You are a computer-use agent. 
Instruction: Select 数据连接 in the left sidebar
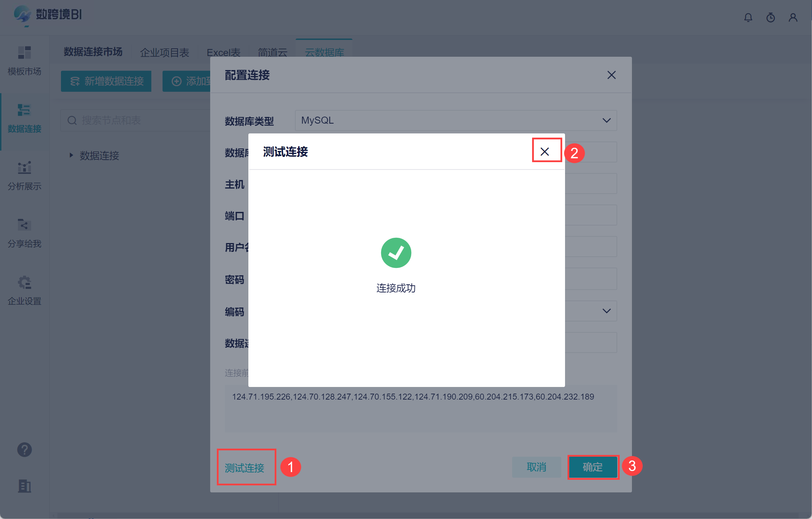click(25, 118)
